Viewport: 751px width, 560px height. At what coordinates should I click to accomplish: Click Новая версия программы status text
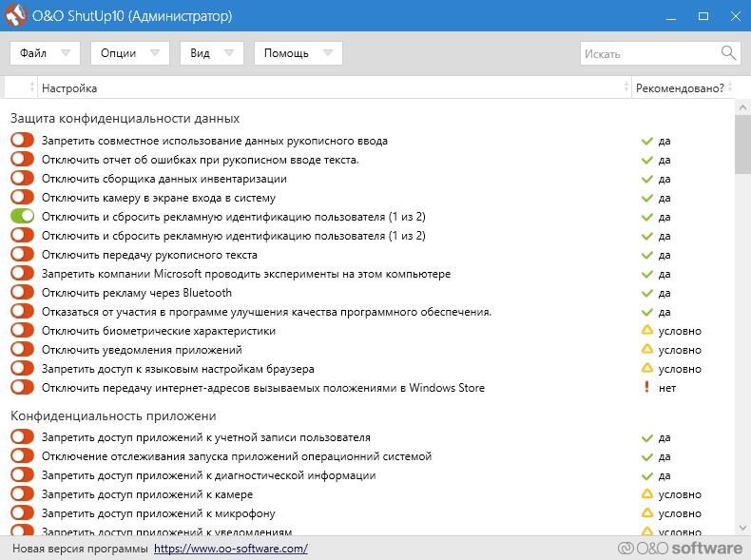pos(80,549)
